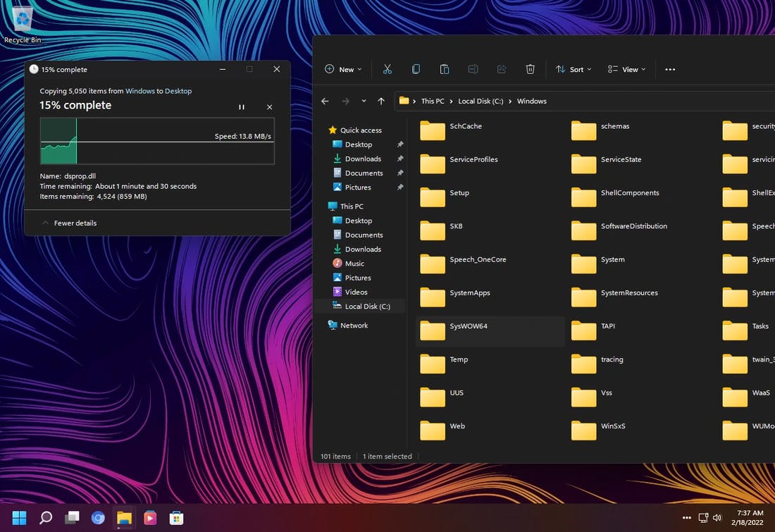This screenshot has height=532, width=775.
Task: Click the Paste clipboard icon
Action: coord(444,69)
